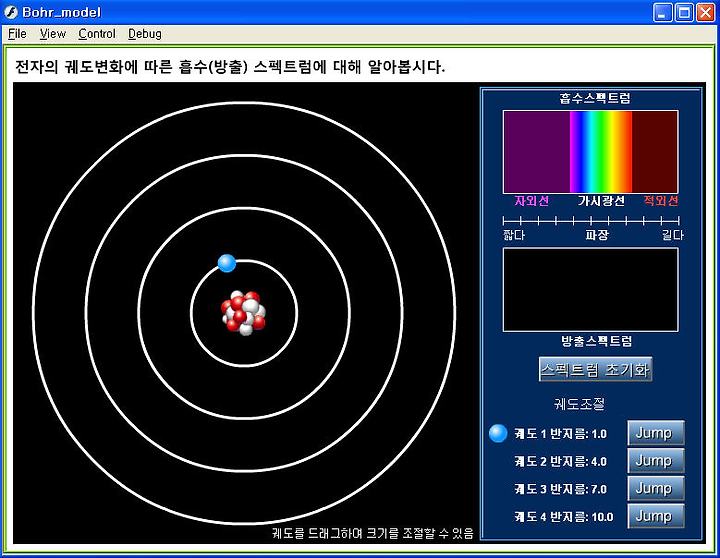Viewport: 720px width, 558px height.
Task: Click the '가시광선' label
Action: tap(601, 201)
